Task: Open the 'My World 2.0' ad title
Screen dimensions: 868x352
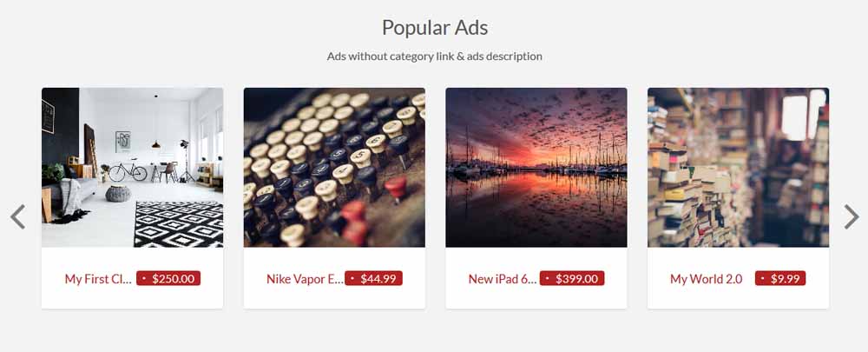Action: click(706, 279)
